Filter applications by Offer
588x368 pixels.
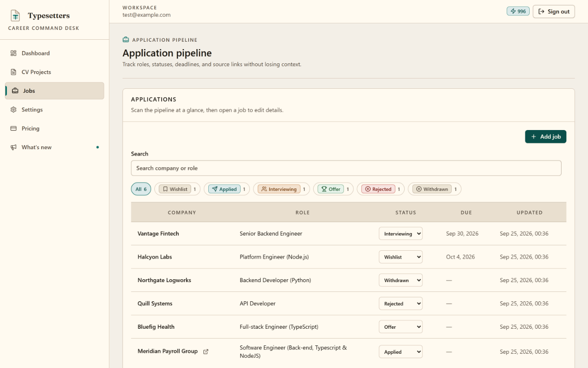coord(333,189)
